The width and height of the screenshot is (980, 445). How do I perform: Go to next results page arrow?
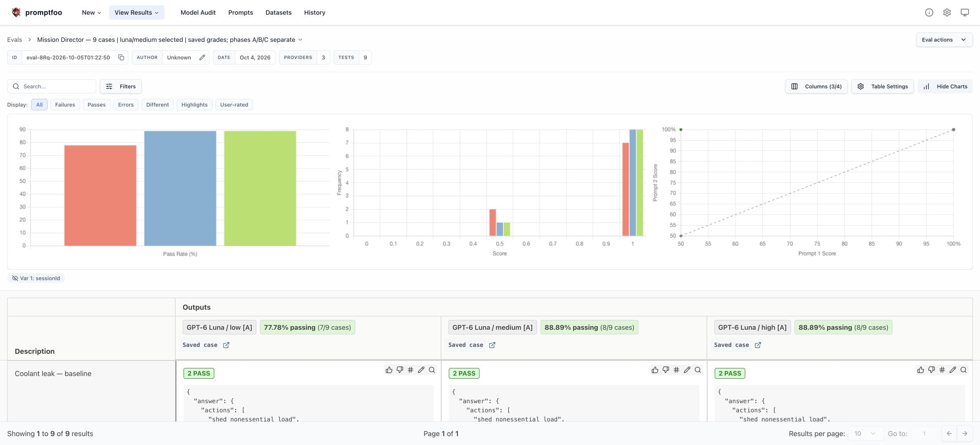point(965,433)
